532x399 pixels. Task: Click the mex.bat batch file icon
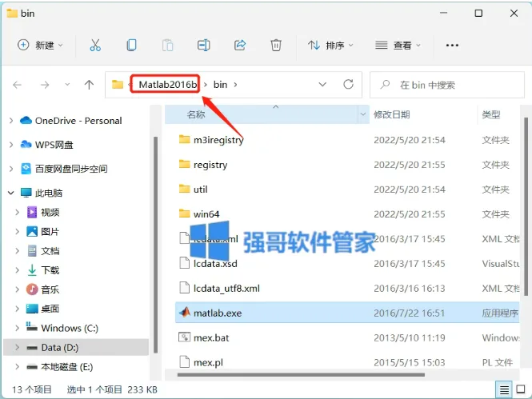point(184,337)
